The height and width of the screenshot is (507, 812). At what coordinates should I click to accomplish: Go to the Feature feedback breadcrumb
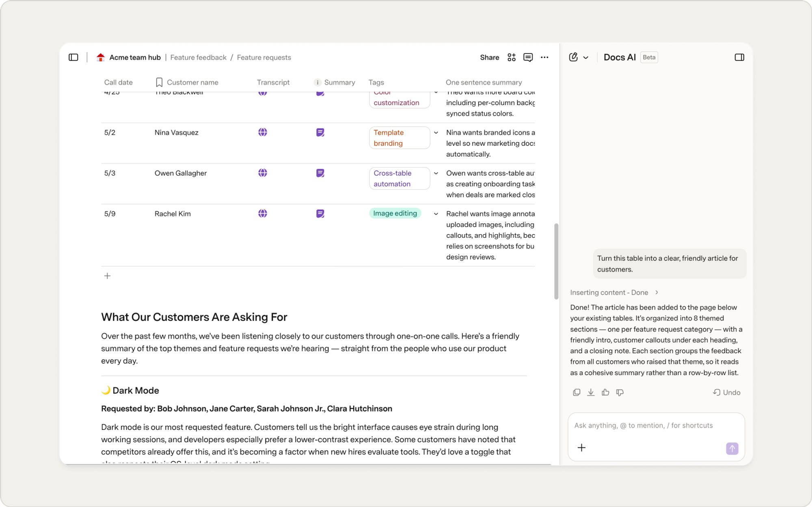[199, 57]
